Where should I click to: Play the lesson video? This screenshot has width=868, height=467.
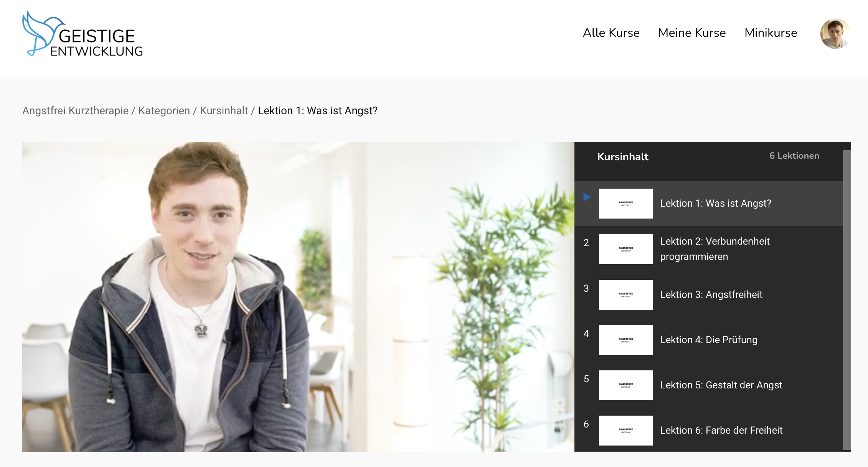tap(298, 297)
